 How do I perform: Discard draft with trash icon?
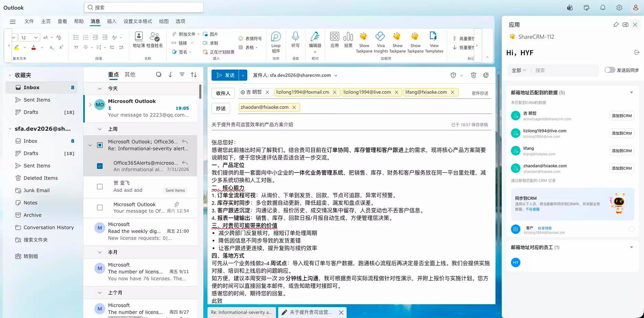click(473, 75)
